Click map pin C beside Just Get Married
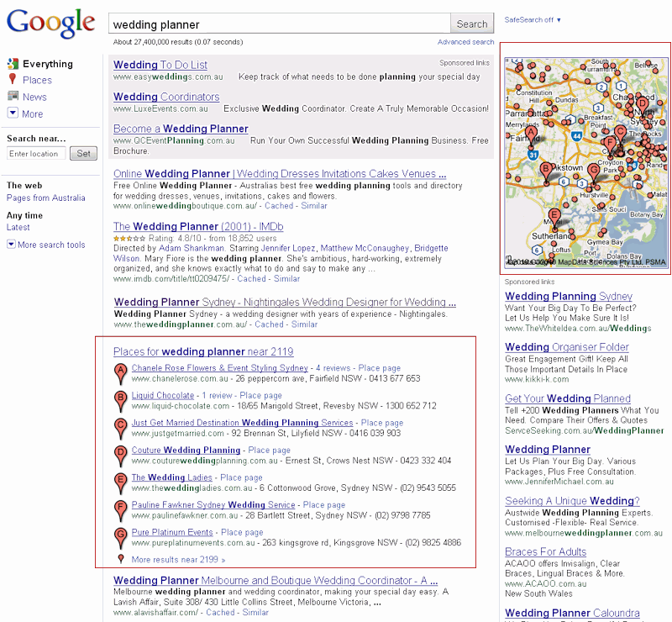This screenshot has height=622, width=672. [x=121, y=429]
